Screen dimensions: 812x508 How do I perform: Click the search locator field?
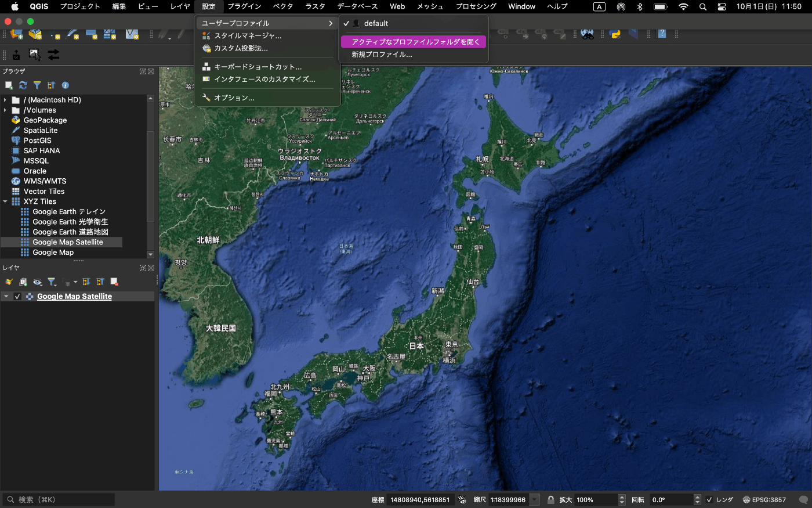click(x=59, y=500)
